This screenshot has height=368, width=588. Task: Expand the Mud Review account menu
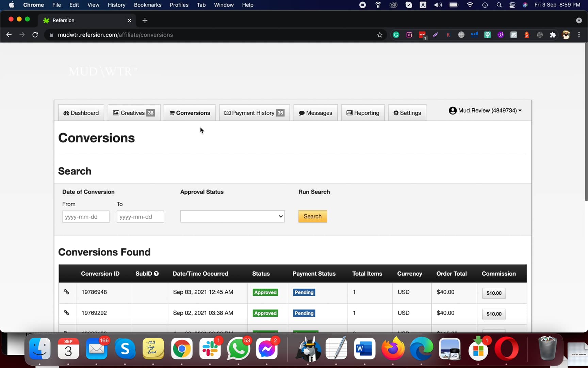(486, 110)
